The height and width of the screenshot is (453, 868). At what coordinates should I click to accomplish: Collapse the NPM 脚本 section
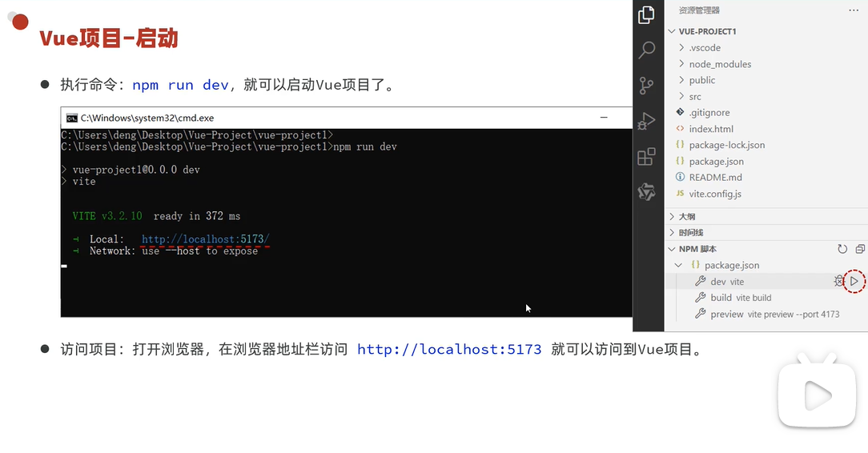[x=672, y=249]
